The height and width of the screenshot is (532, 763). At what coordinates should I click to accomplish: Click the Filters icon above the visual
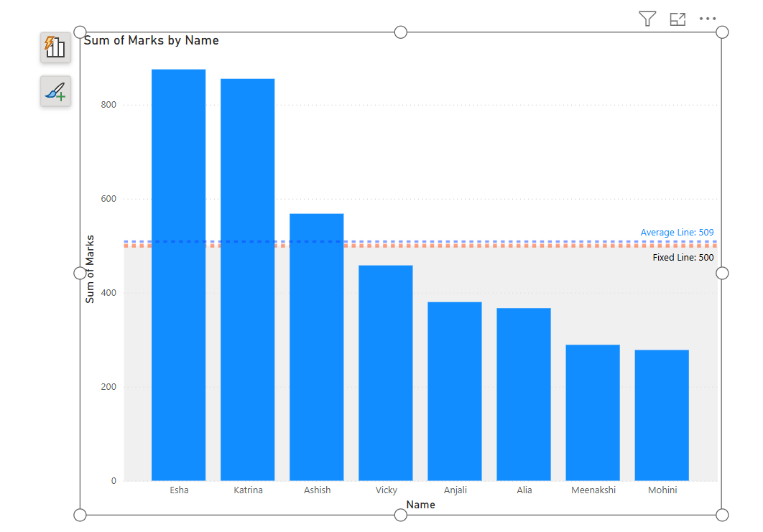(x=647, y=19)
